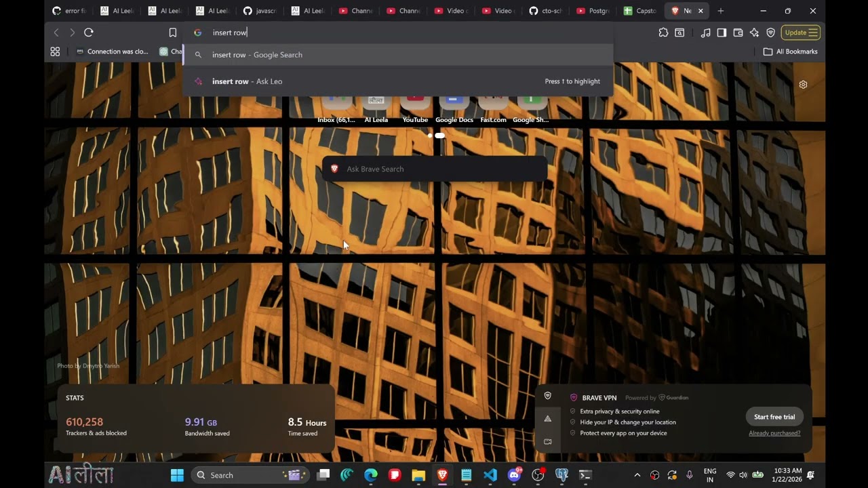Click Start free trial button
The width and height of the screenshot is (868, 488).
(774, 417)
